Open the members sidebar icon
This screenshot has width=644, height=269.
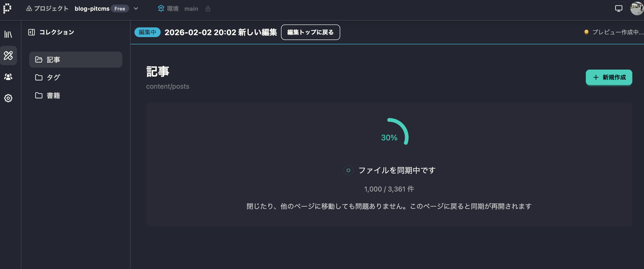[8, 77]
